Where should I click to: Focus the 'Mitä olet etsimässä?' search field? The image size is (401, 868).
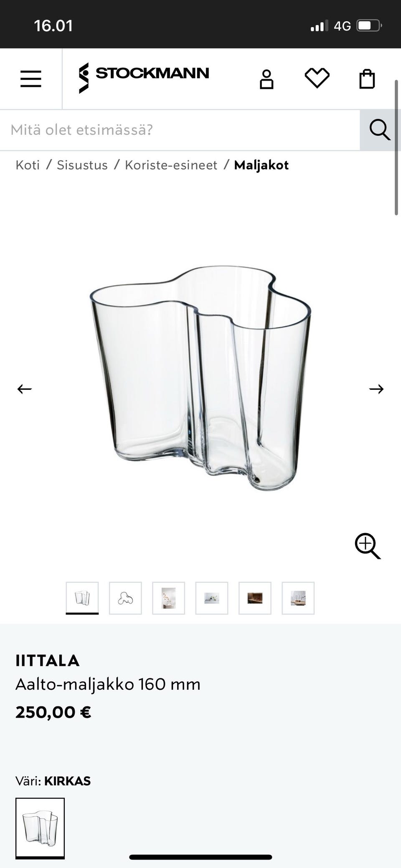click(180, 130)
